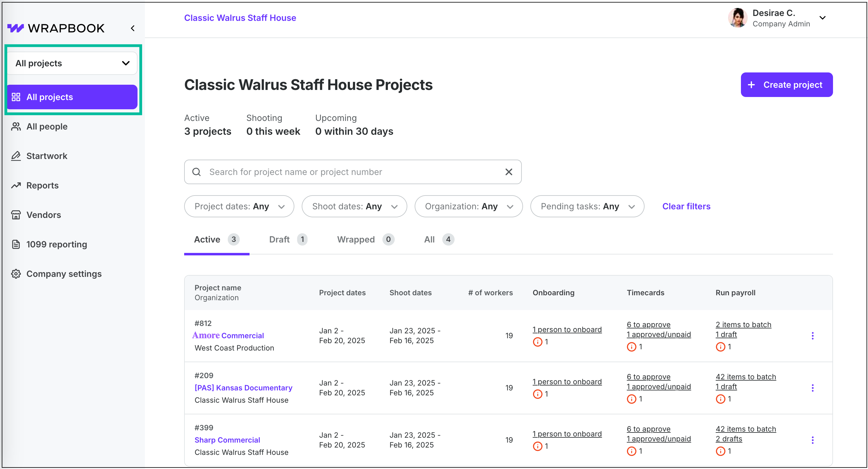Click the 'Run payroll' column header

click(735, 293)
